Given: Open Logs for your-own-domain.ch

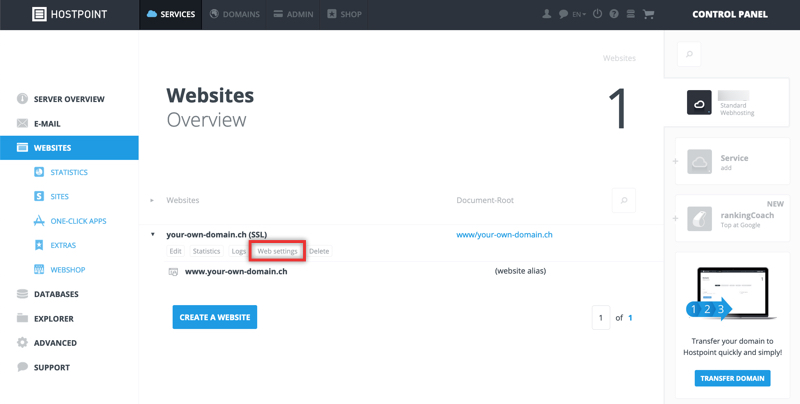Looking at the screenshot, I should 238,251.
